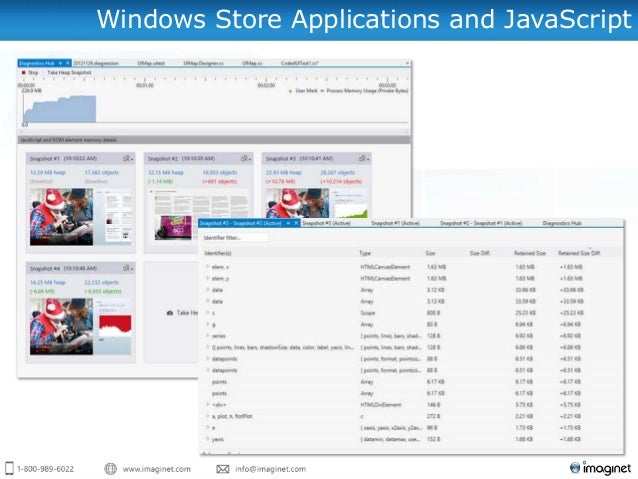Open the 20121126.diagsession tab
Screen dimensions: 638x479
click(96, 63)
